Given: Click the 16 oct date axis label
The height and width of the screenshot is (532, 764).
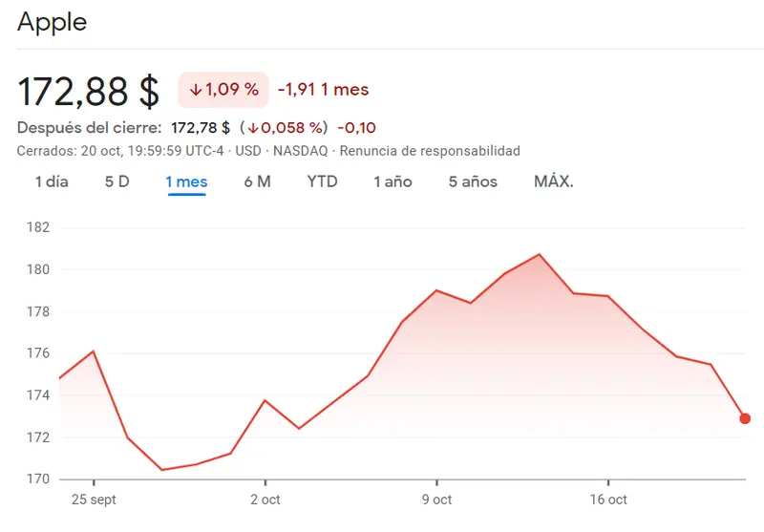Looking at the screenshot, I should (608, 500).
